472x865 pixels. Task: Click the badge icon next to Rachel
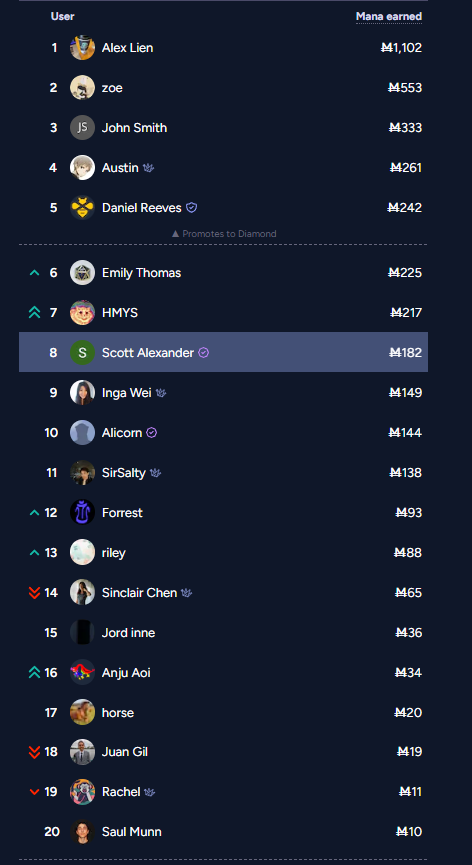(x=149, y=792)
